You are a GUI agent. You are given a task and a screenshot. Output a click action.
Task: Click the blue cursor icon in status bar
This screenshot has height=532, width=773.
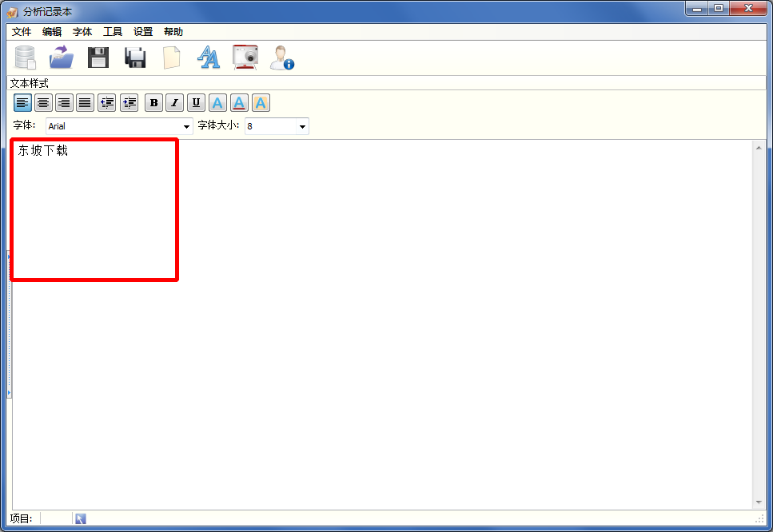81,518
